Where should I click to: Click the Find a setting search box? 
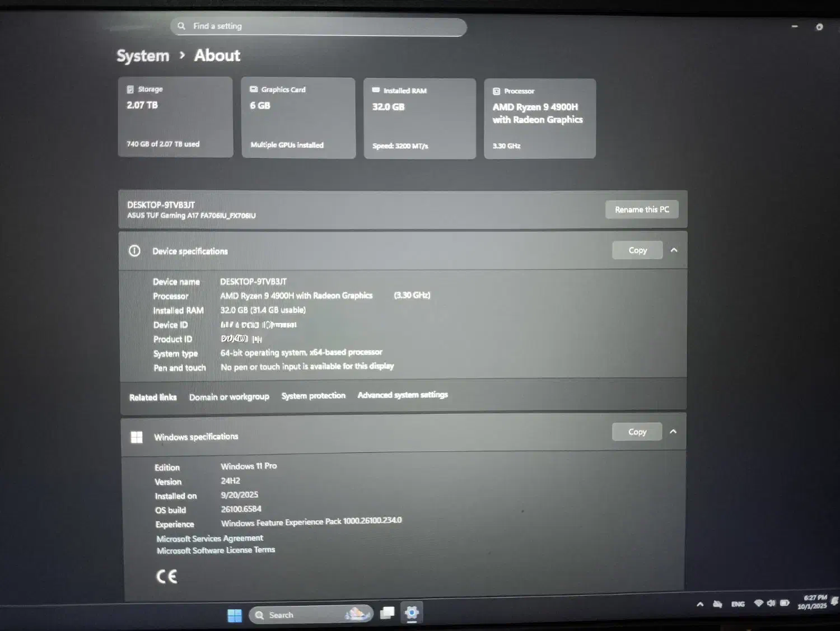click(x=318, y=26)
